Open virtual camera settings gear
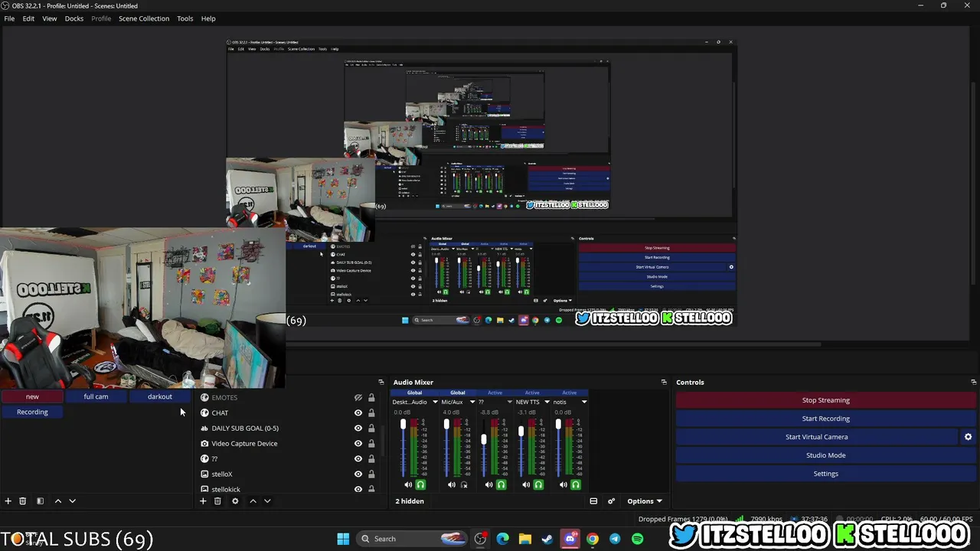 click(968, 437)
